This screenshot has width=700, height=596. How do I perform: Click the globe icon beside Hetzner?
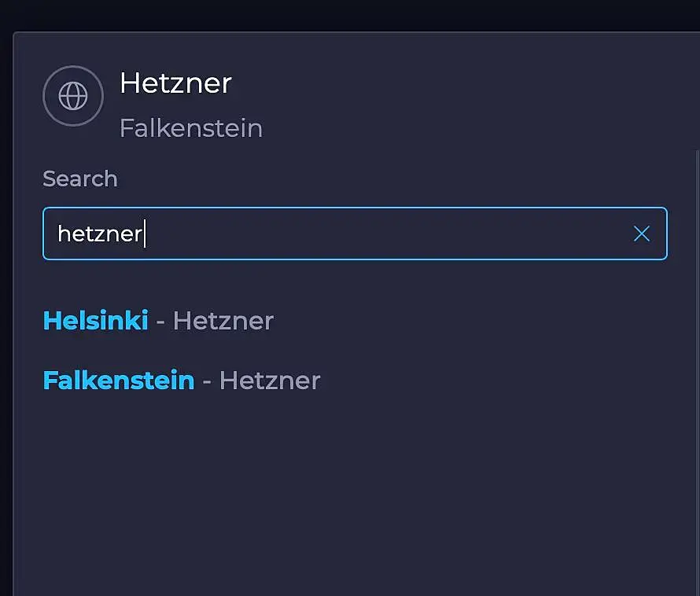(73, 96)
